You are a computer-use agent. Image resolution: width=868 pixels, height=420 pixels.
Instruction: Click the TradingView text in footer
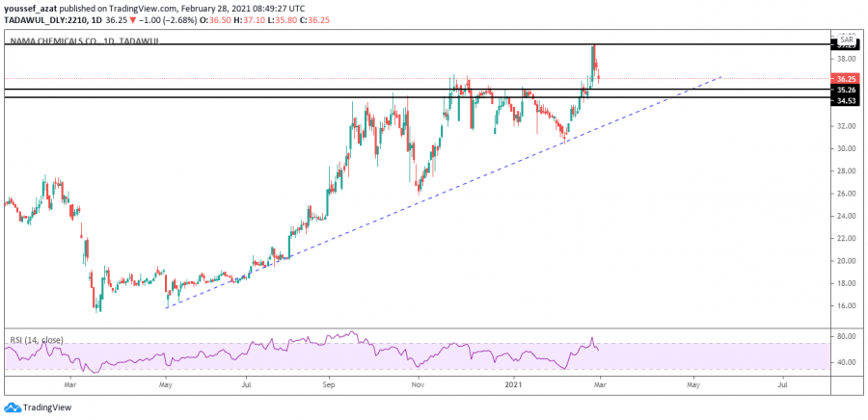pyautogui.click(x=48, y=407)
